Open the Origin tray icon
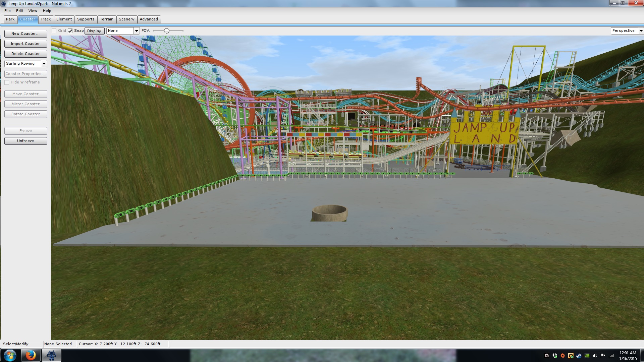Viewport: 644px width, 362px height. click(x=563, y=356)
